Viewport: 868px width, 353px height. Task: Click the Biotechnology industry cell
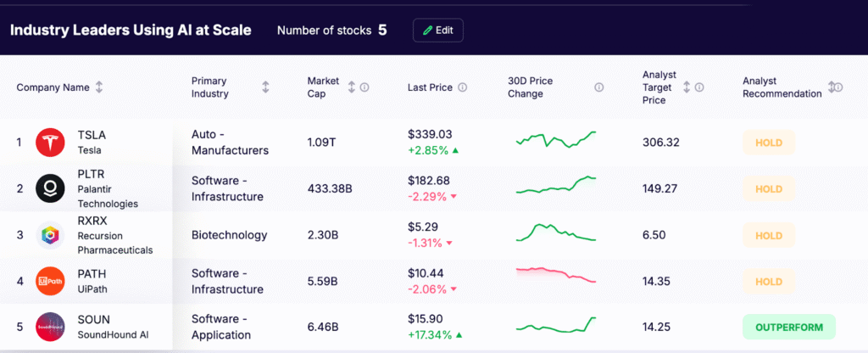tap(229, 235)
